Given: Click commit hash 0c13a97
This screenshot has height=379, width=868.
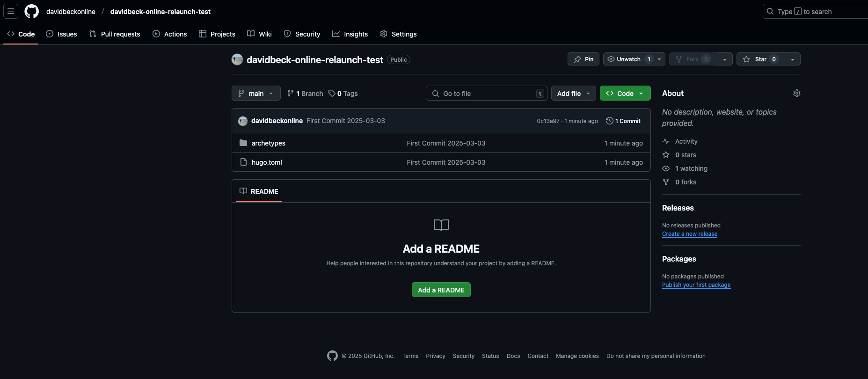Looking at the screenshot, I should coord(548,121).
